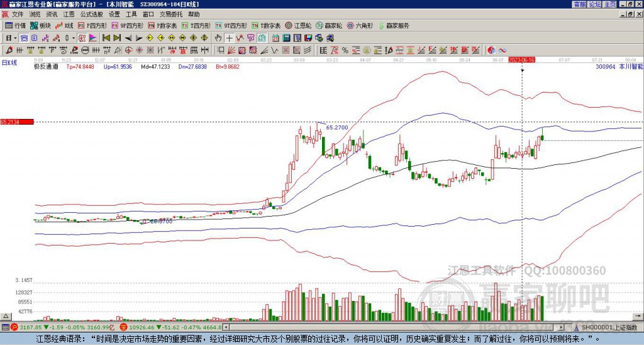Open the calendar date icon

(275, 38)
